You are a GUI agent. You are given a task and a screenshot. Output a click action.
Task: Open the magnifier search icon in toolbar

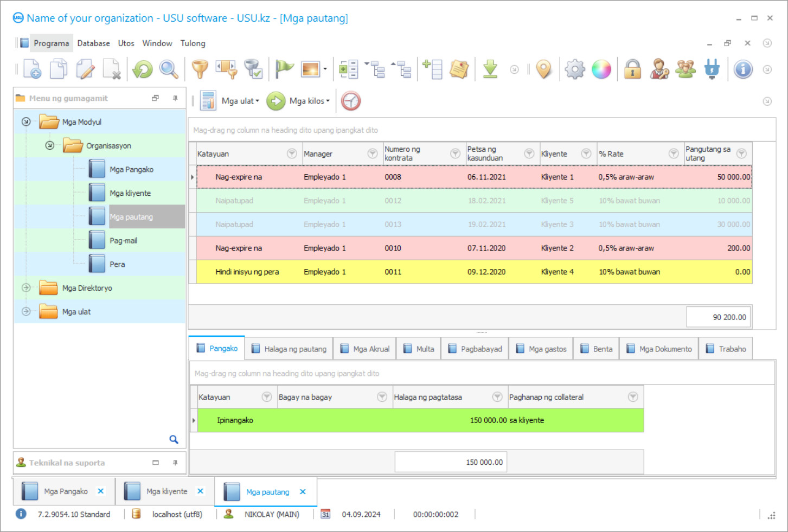coord(169,69)
